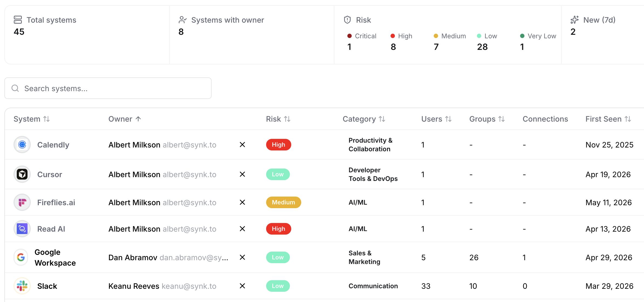Remove owner from Cursor row

coord(242,174)
